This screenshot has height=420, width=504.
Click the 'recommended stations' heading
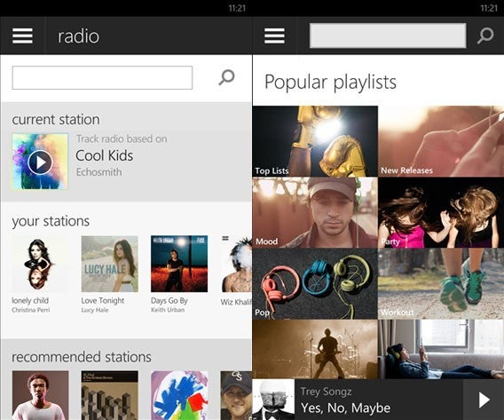82,357
